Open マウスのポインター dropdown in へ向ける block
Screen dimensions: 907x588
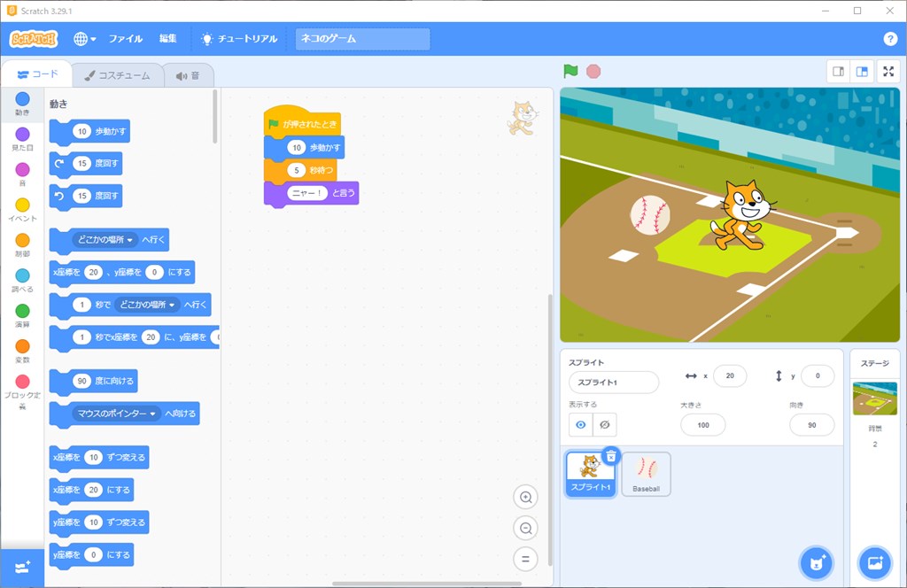tap(116, 414)
